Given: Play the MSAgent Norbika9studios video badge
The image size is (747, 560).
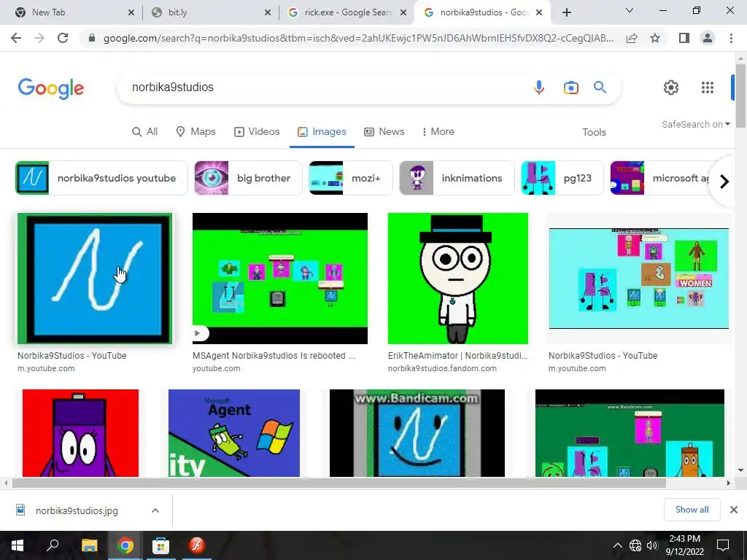Looking at the screenshot, I should [200, 333].
